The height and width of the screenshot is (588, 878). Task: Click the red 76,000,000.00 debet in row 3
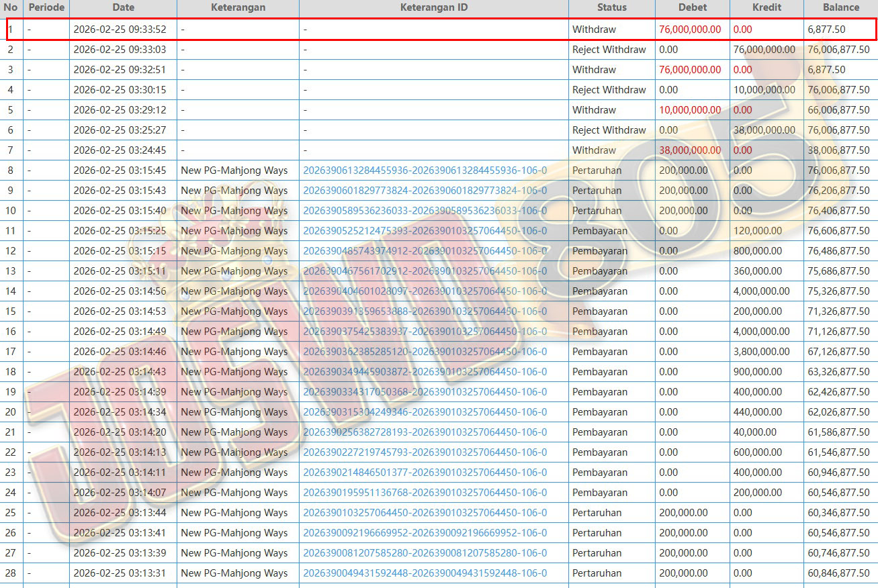pyautogui.click(x=690, y=70)
